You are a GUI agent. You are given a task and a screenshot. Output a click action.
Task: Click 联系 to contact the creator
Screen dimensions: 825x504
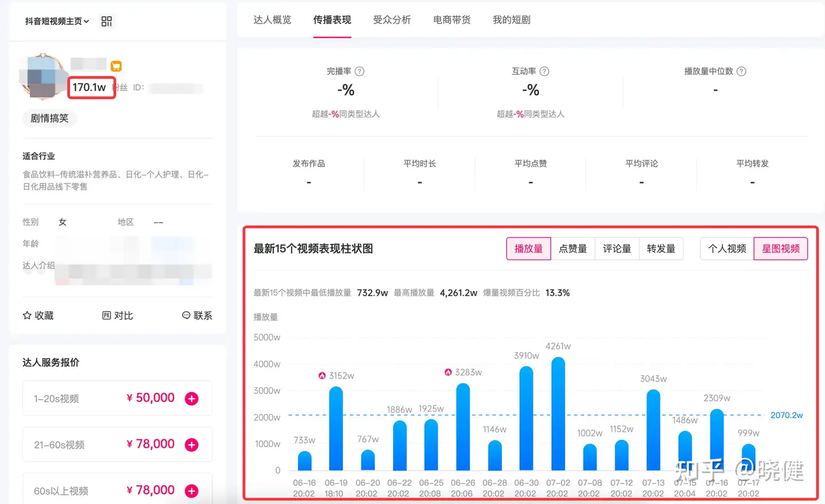point(197,316)
